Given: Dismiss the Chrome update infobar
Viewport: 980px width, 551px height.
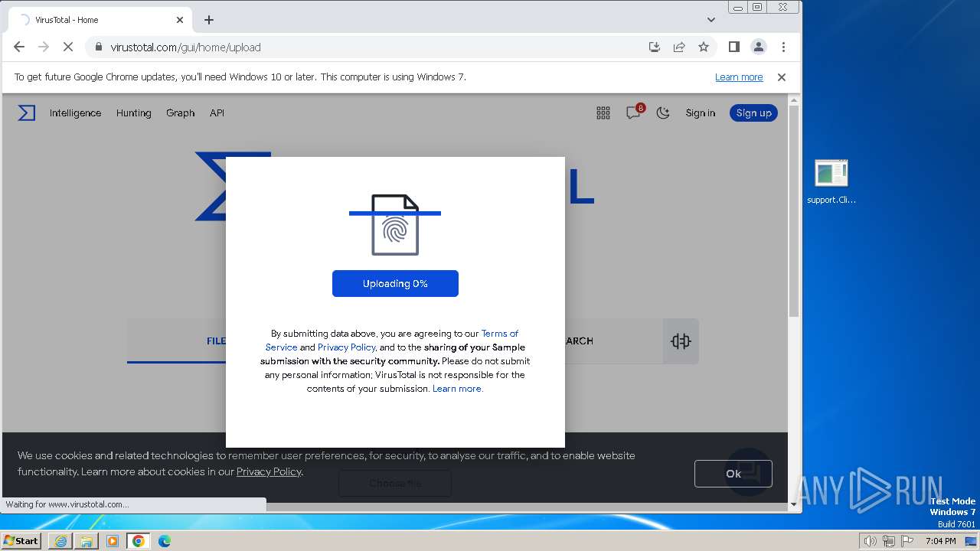Looking at the screenshot, I should point(782,77).
